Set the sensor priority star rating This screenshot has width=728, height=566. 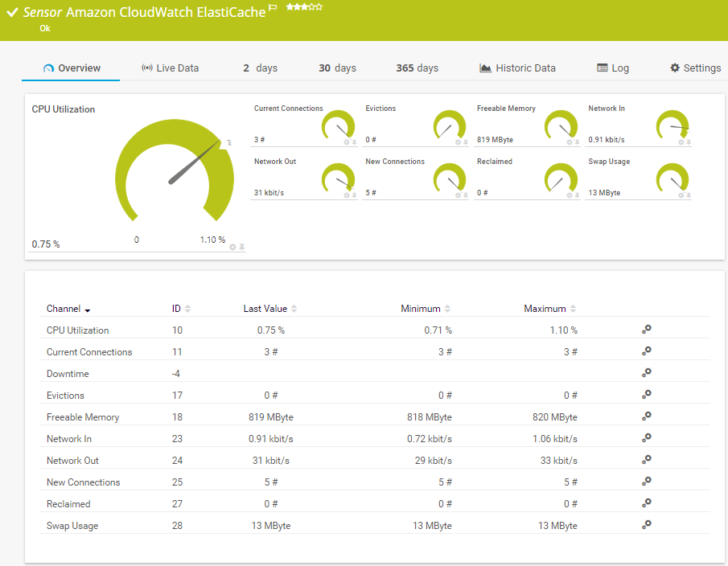304,7
